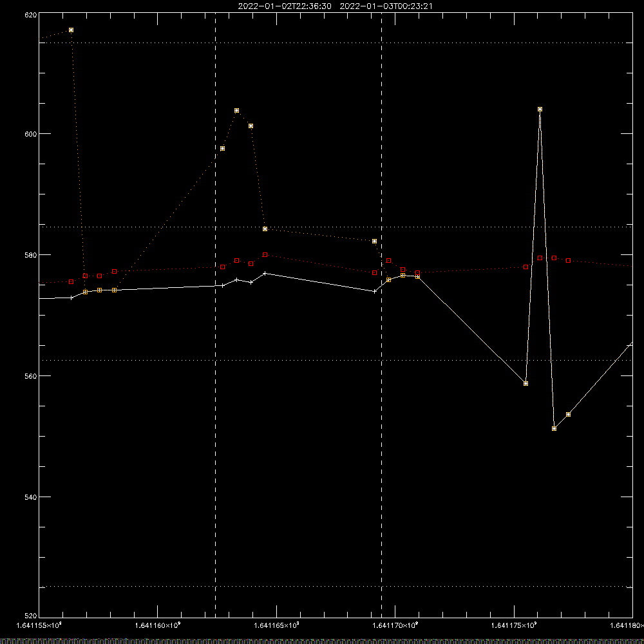
Task: Click the first vertical dashed time marker line
Action: tap(215, 314)
